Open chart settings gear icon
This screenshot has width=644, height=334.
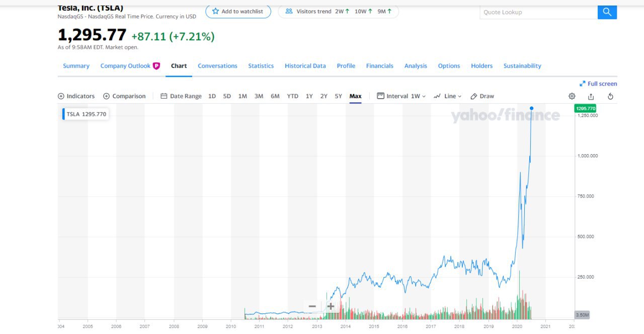point(572,96)
